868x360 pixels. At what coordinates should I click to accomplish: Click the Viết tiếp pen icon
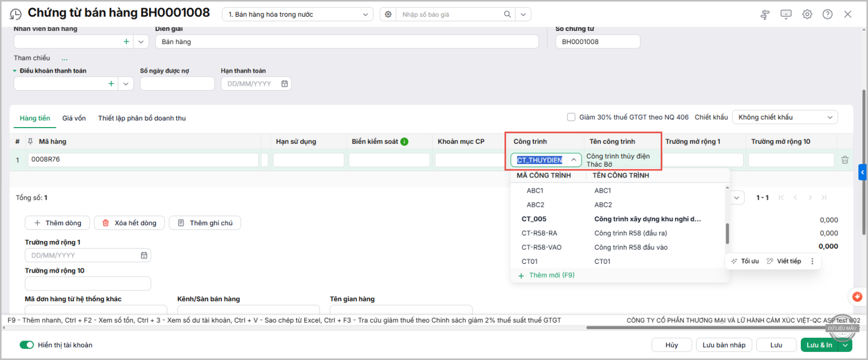(x=770, y=261)
